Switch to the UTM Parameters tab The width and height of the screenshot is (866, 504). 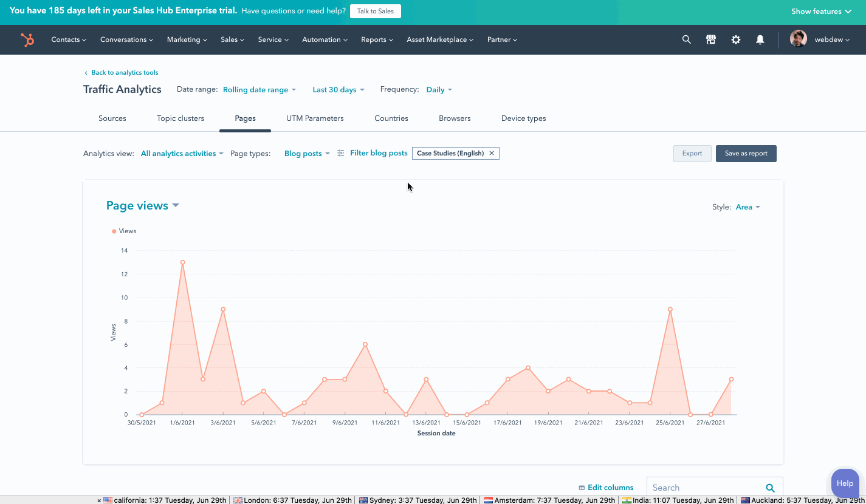pyautogui.click(x=315, y=118)
